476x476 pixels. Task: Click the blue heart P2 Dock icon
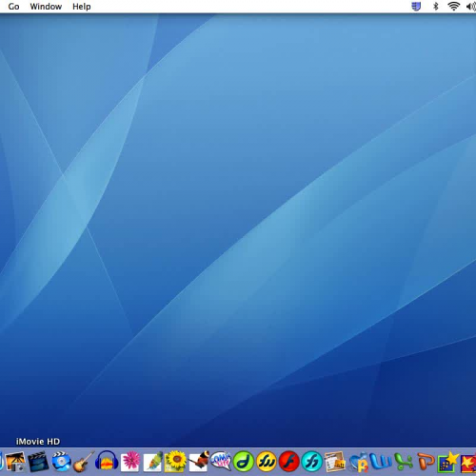pyautogui.click(x=359, y=462)
